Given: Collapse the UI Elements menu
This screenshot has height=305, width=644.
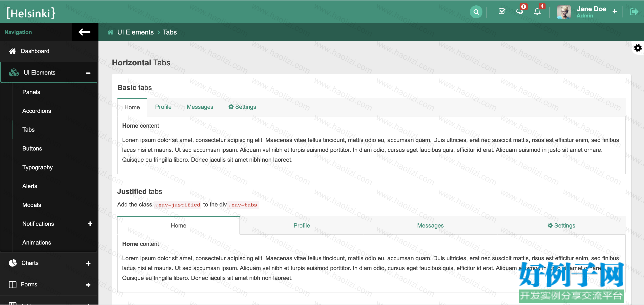Looking at the screenshot, I should coord(88,73).
